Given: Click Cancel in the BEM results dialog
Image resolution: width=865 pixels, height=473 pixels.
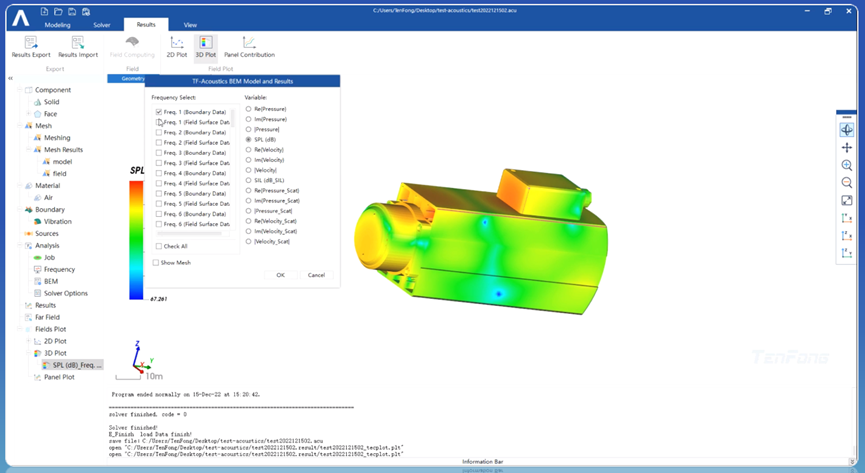Looking at the screenshot, I should tap(316, 275).
